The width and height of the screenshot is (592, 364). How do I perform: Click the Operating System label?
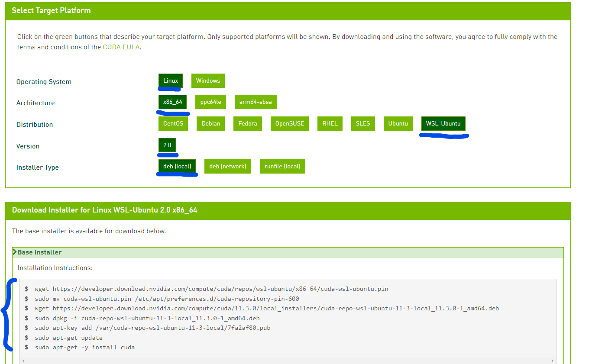click(44, 82)
